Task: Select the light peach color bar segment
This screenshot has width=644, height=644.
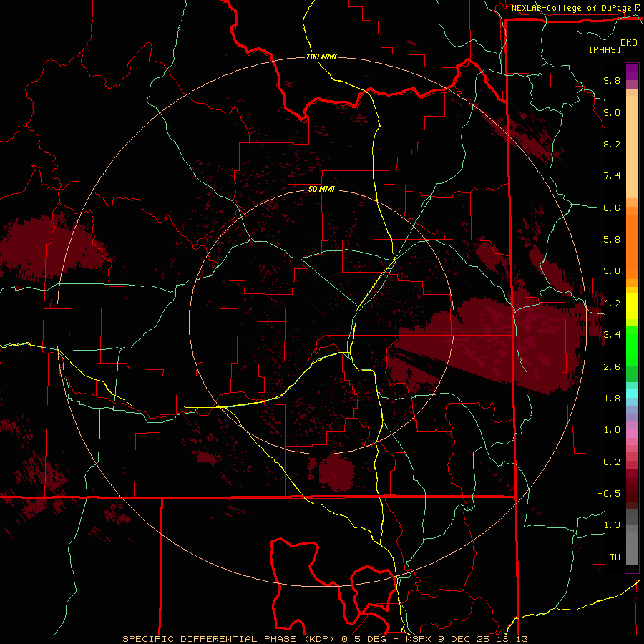Action: (632, 147)
